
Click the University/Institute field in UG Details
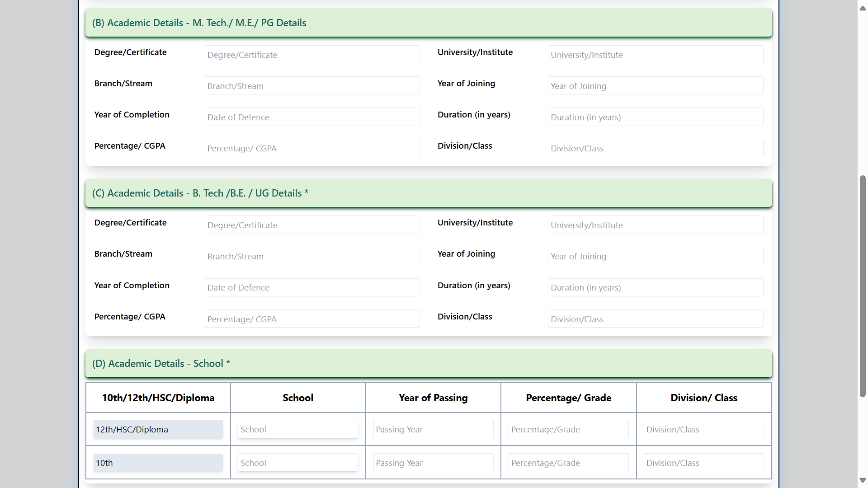coord(655,225)
